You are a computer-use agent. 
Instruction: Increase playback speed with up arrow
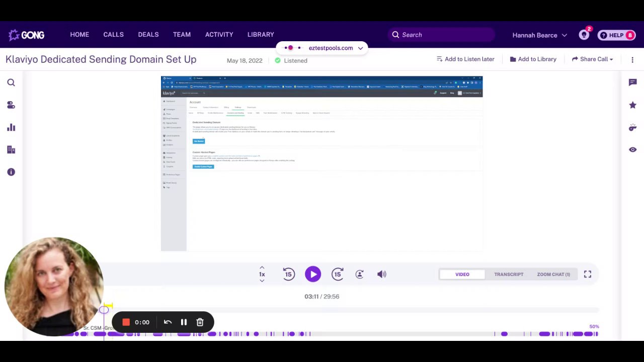[262, 267]
